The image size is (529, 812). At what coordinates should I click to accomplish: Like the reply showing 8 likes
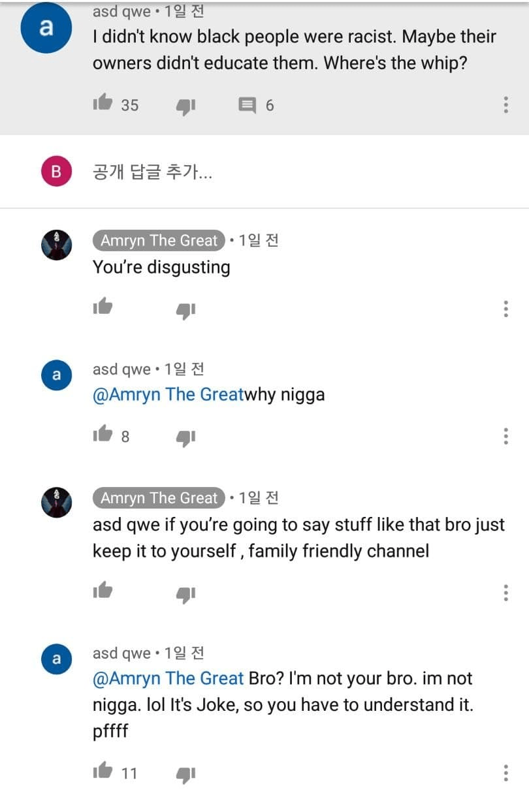click(x=103, y=434)
